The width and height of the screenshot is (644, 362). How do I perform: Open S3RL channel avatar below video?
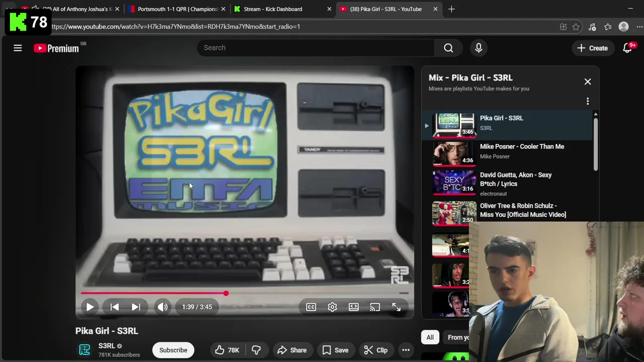[x=85, y=350]
